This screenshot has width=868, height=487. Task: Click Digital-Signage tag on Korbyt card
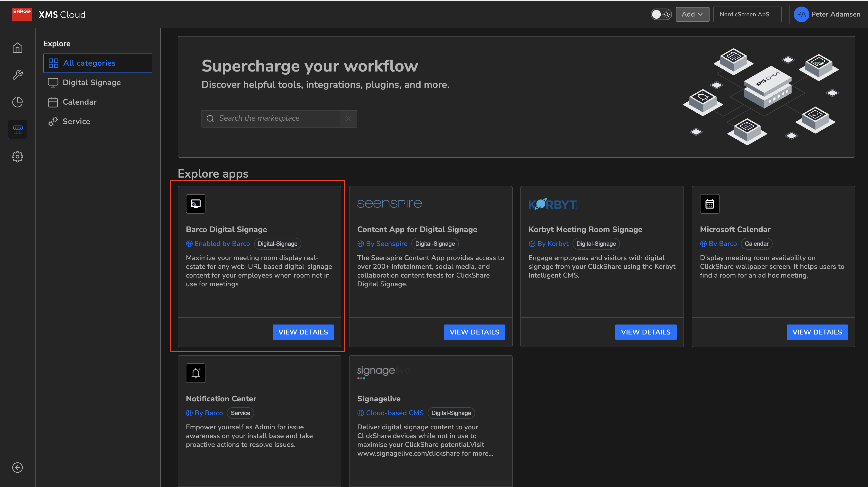[596, 243]
